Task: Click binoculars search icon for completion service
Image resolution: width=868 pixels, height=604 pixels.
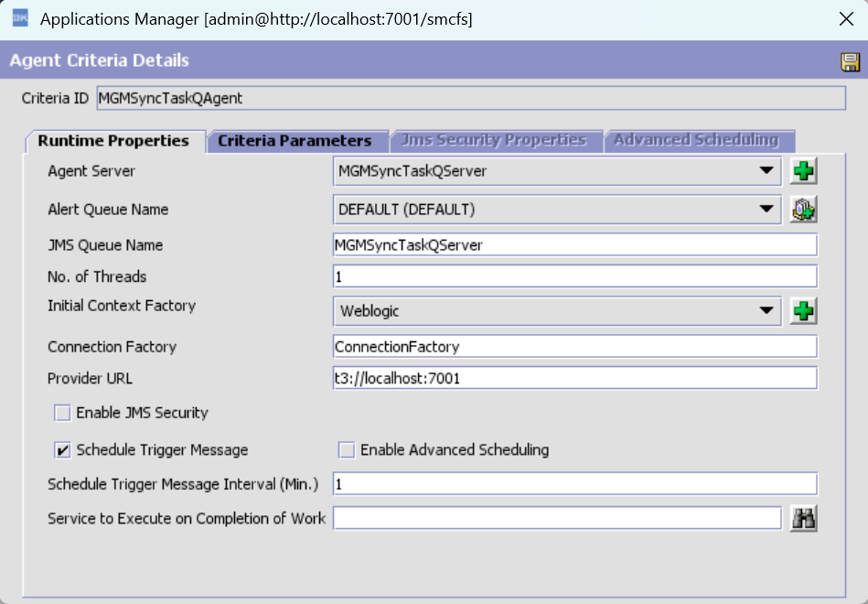Action: click(x=803, y=519)
